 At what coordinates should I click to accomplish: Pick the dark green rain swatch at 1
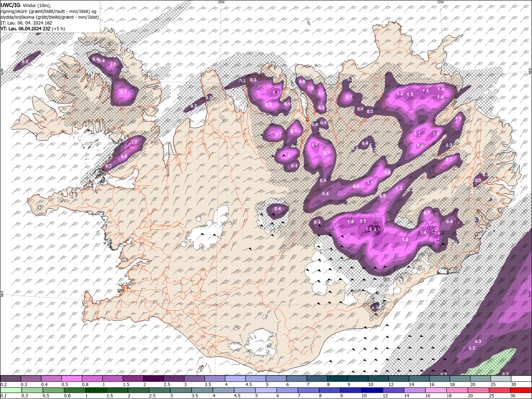[96, 390]
